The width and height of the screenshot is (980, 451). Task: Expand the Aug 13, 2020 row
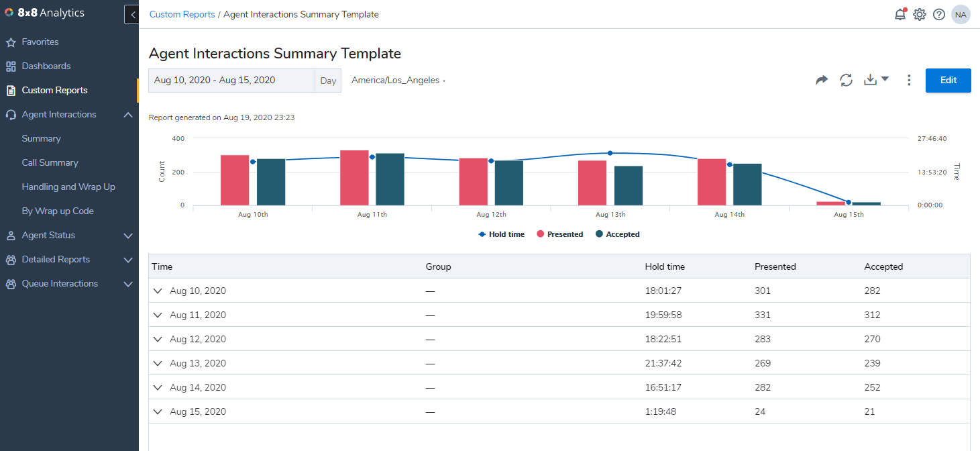click(x=158, y=363)
